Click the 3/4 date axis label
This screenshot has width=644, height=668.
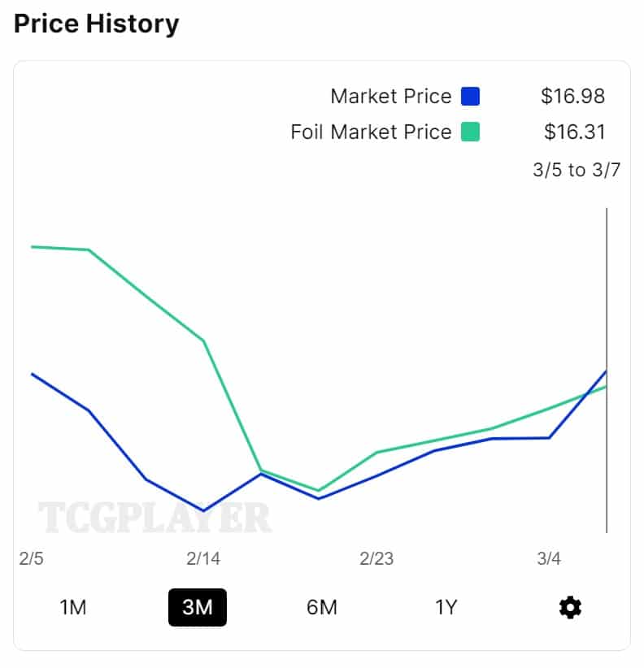click(548, 559)
